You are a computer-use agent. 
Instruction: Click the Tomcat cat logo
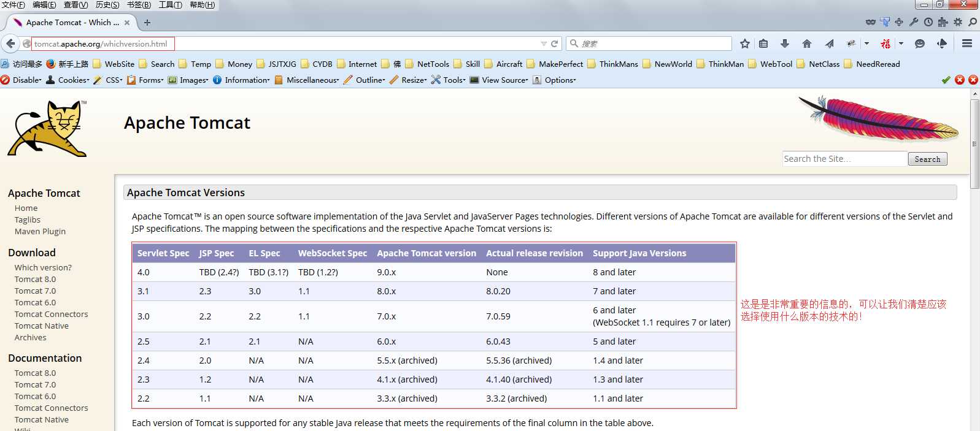[x=47, y=129]
